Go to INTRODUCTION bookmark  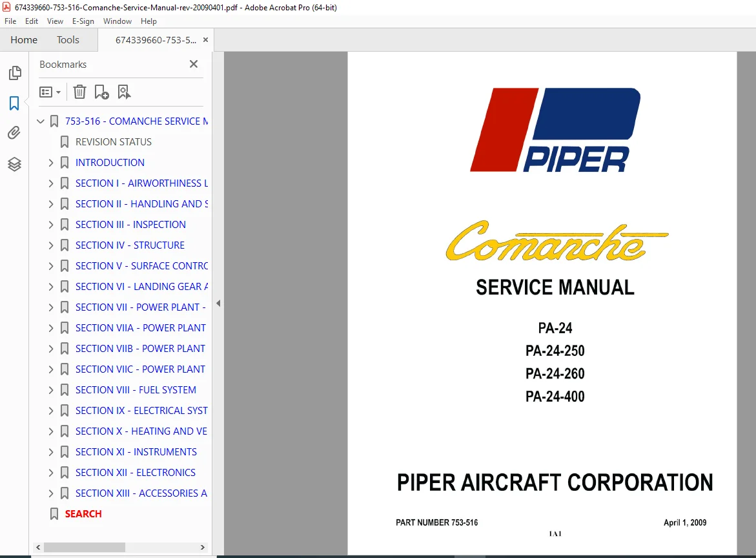(x=110, y=163)
